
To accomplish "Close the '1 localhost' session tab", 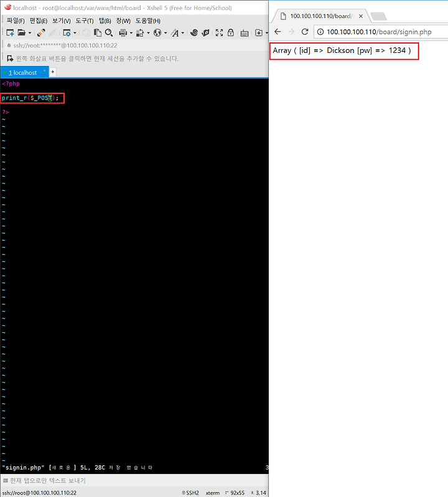I will tap(44, 71).
